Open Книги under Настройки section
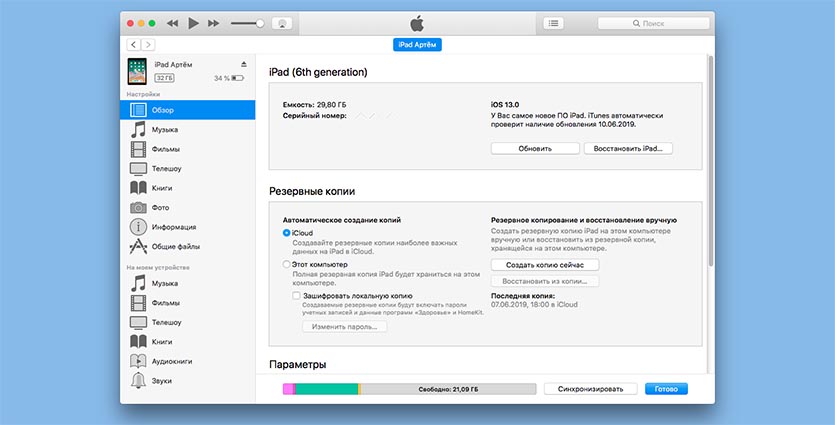The width and height of the screenshot is (835, 425). 188,188
